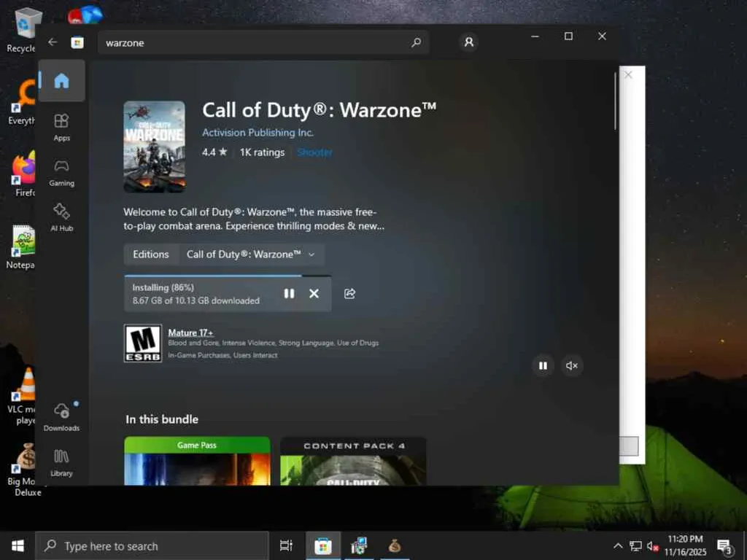Screen dimensions: 747x560
Task: Open the Content Pack 4 bundle card
Action: coord(353,461)
